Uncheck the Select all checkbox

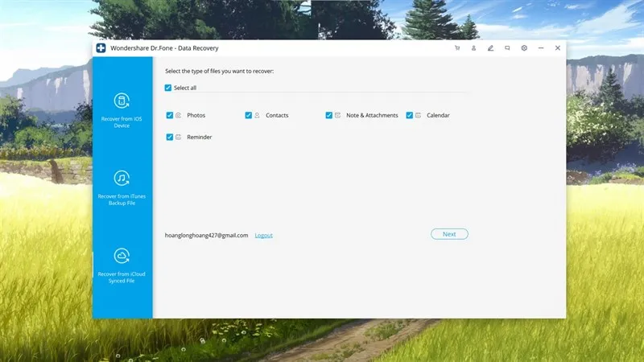pyautogui.click(x=168, y=88)
